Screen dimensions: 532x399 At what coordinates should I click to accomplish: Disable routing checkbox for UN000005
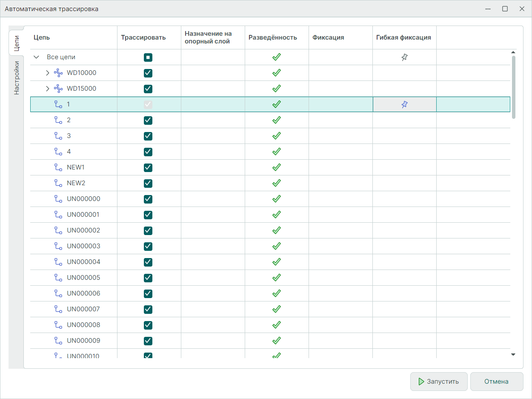pos(148,278)
